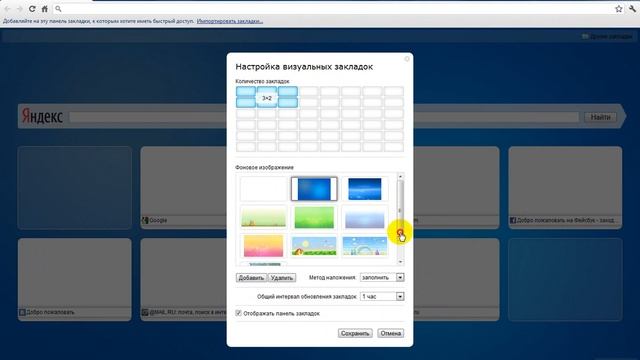The height and width of the screenshot is (360, 640).
Task: Open the заполнить overlay method dropdown
Action: click(382, 277)
